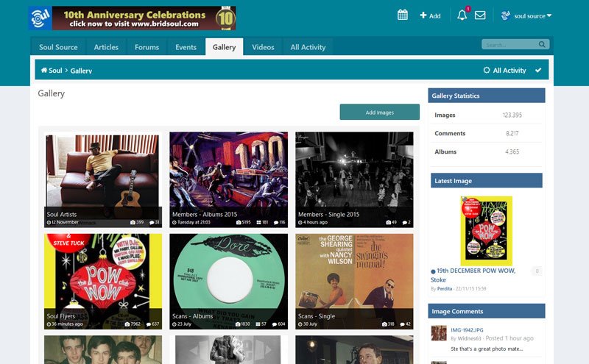Open the IMG-1942.JPG comment link

467,330
